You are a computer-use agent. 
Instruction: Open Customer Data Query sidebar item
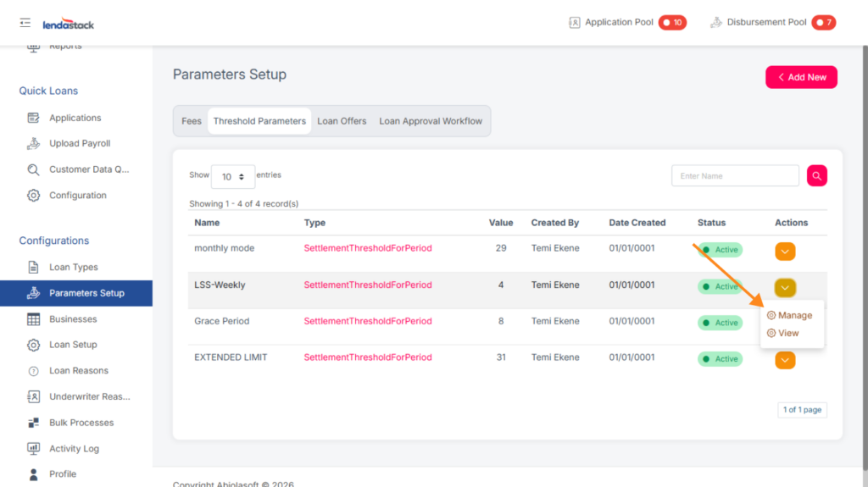(x=88, y=169)
